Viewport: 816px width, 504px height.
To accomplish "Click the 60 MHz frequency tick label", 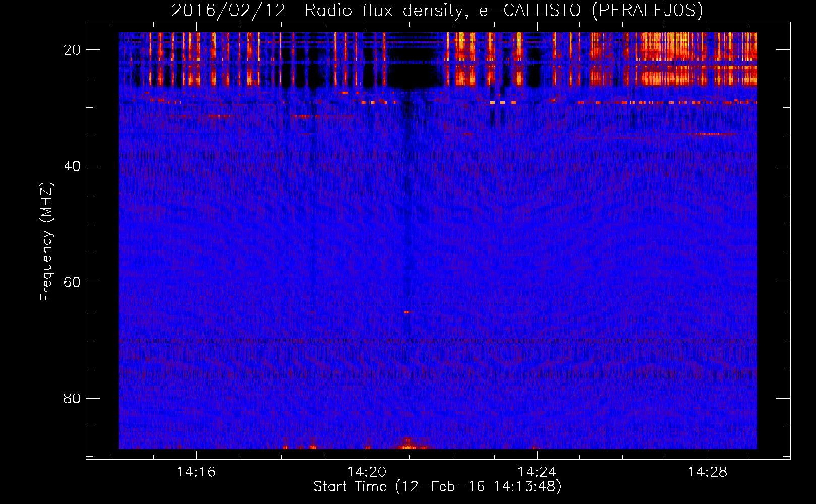I will (x=72, y=282).
